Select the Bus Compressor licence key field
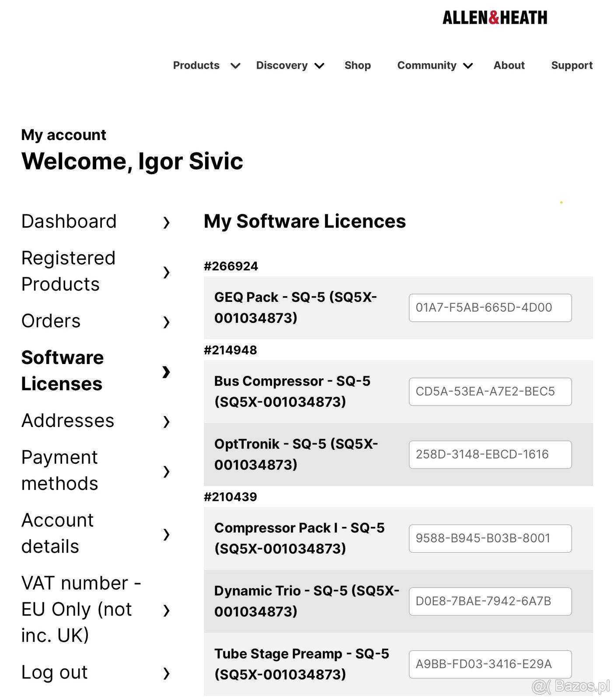614x700 pixels. point(490,392)
